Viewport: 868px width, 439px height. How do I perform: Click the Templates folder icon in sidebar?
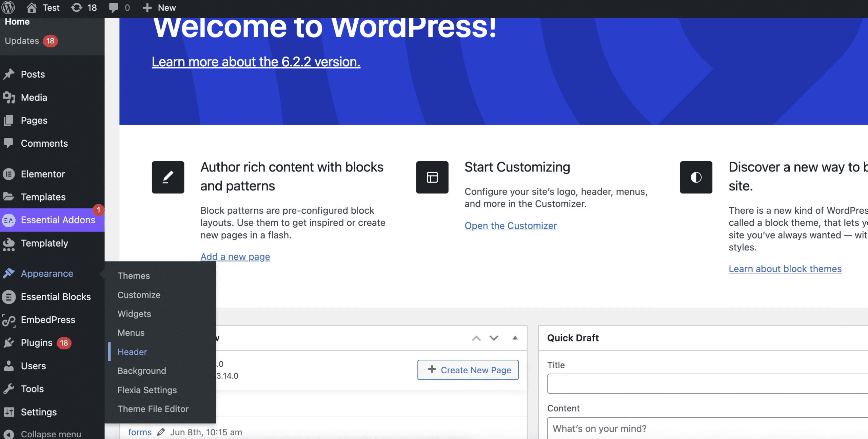point(9,196)
